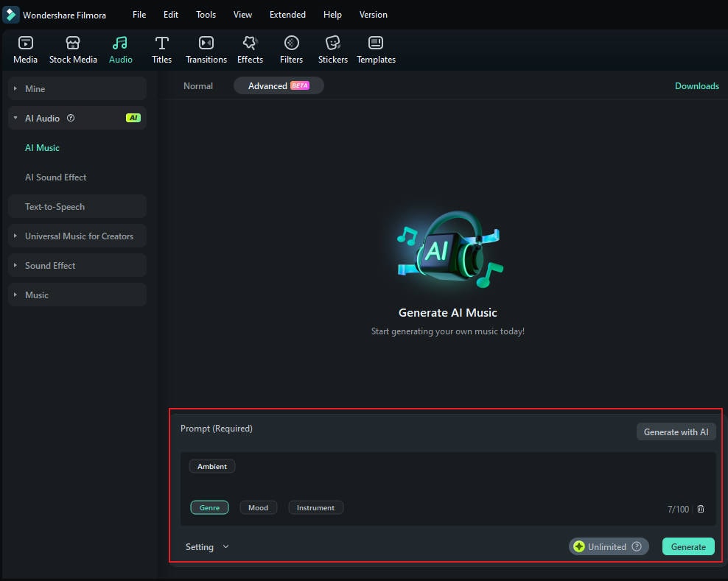Click the help icon beside AI Audio

click(71, 118)
